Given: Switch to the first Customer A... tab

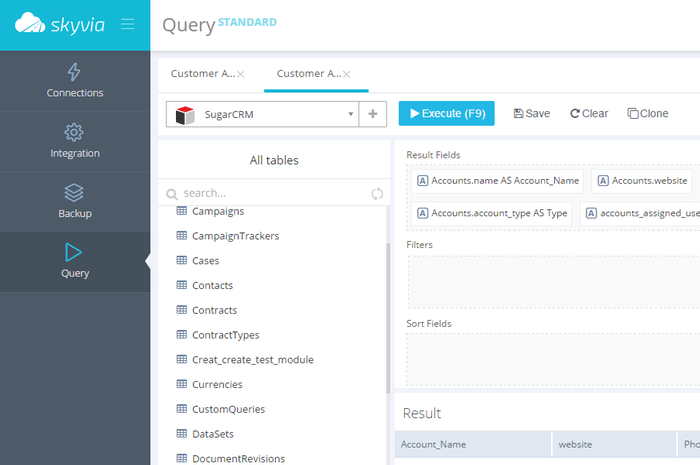Looking at the screenshot, I should pos(202,74).
